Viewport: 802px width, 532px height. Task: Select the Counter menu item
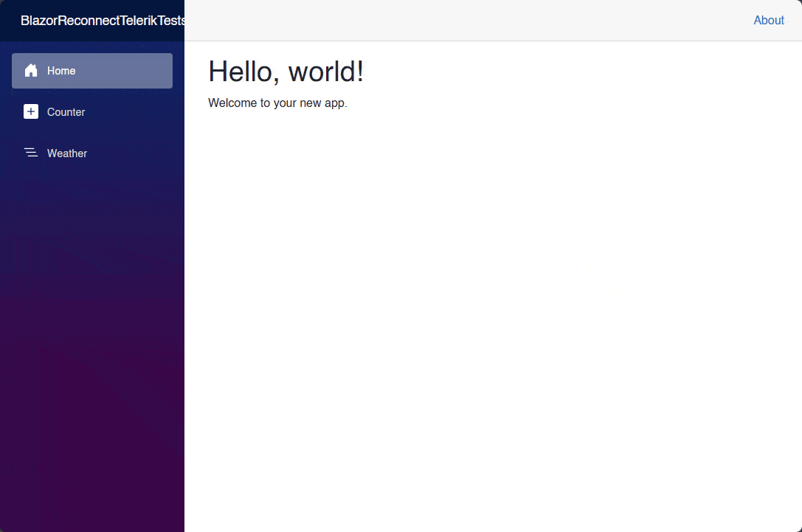point(66,111)
